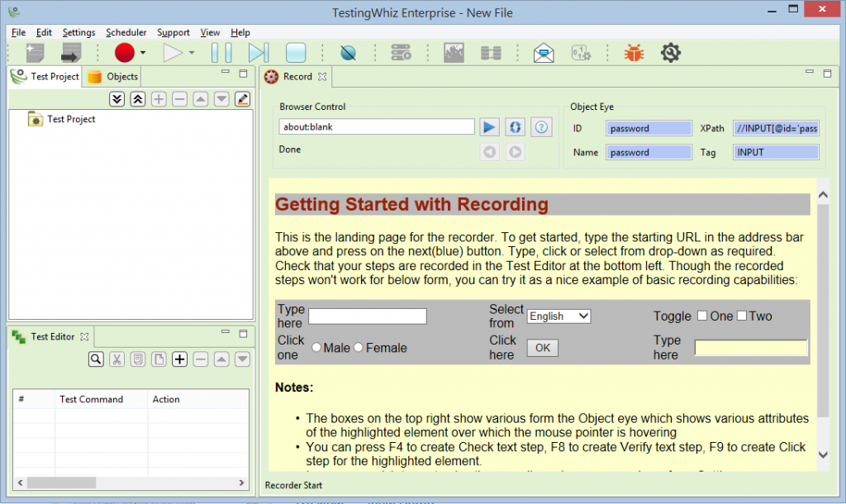
Task: Click the Action column header
Action: (x=198, y=399)
